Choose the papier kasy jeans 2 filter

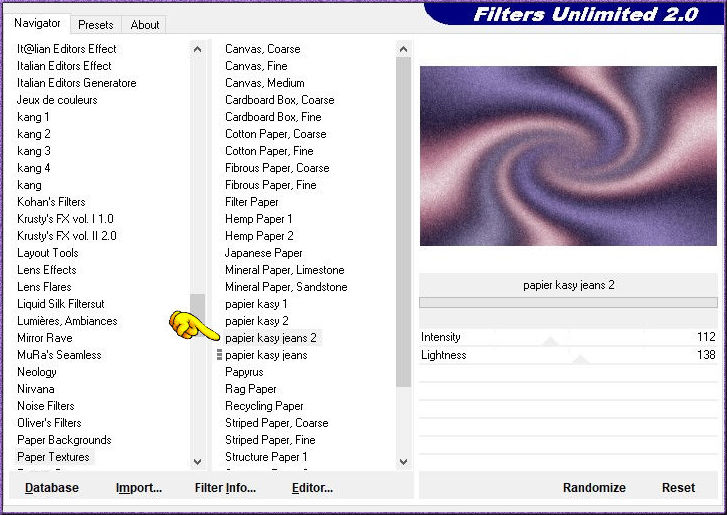(271, 338)
